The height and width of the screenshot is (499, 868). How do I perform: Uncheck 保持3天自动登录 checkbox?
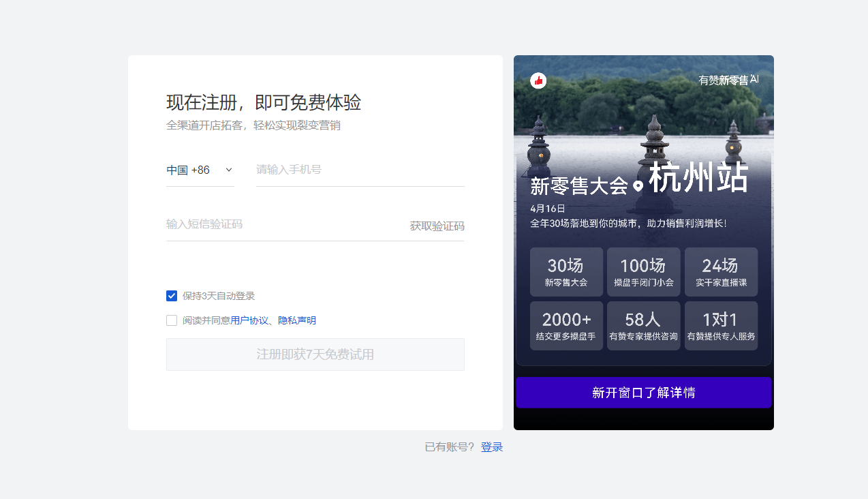(172, 296)
